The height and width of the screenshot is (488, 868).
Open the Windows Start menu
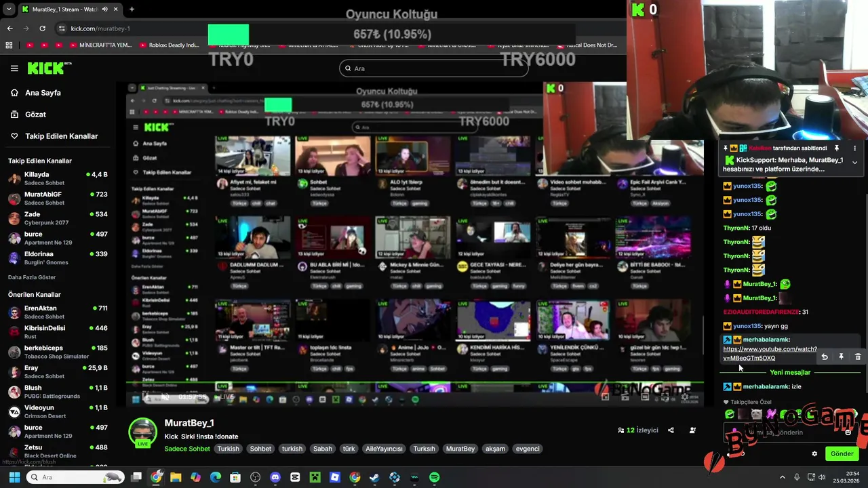pyautogui.click(x=14, y=477)
